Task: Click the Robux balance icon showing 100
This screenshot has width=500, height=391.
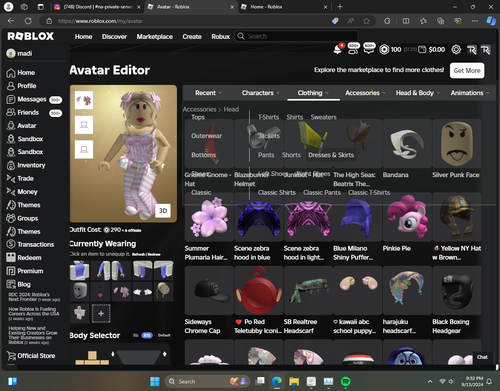Action: point(384,50)
